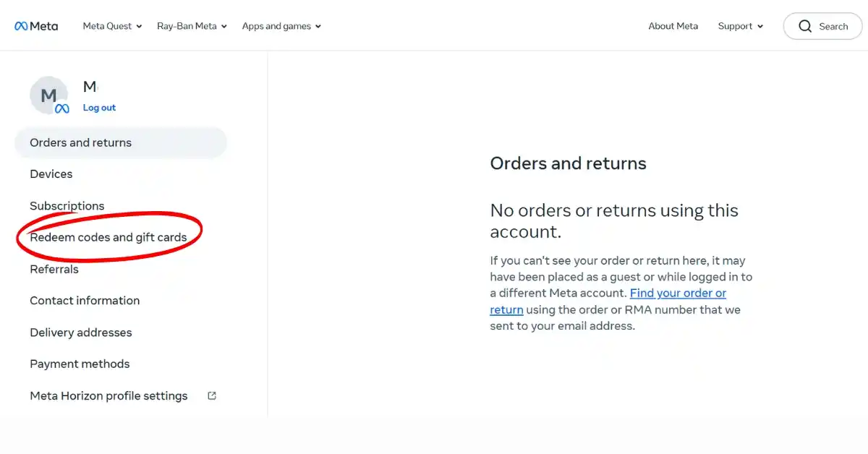Open the Orders and returns section
The image size is (868, 454).
pos(80,142)
